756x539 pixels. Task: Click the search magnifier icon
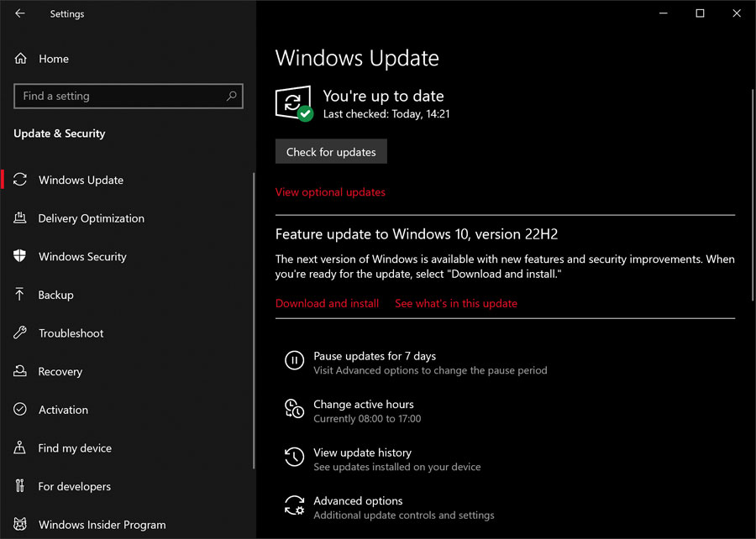[232, 96]
